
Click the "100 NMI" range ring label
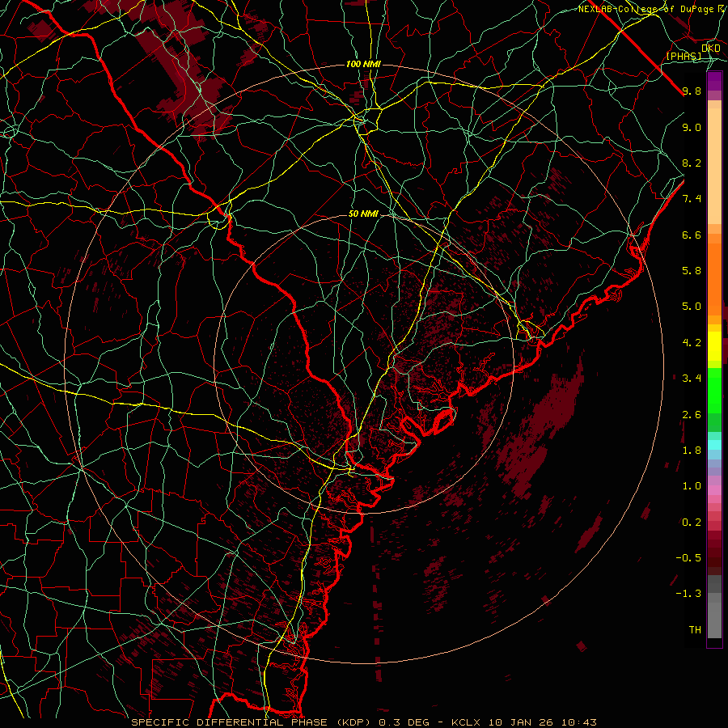363,64
